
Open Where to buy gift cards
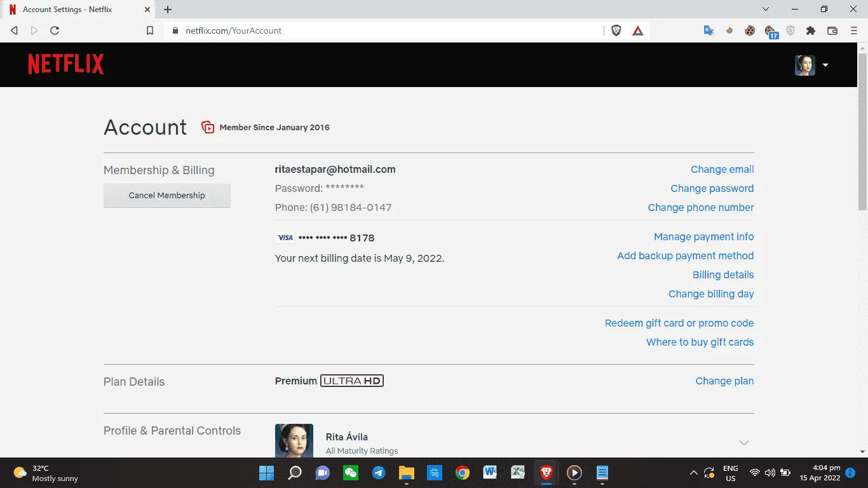point(700,342)
